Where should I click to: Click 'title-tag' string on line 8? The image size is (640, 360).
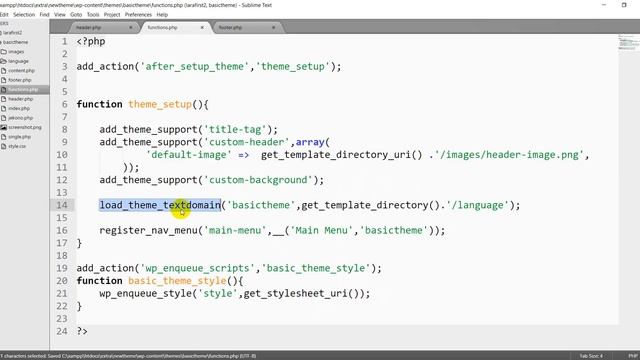[x=235, y=130]
